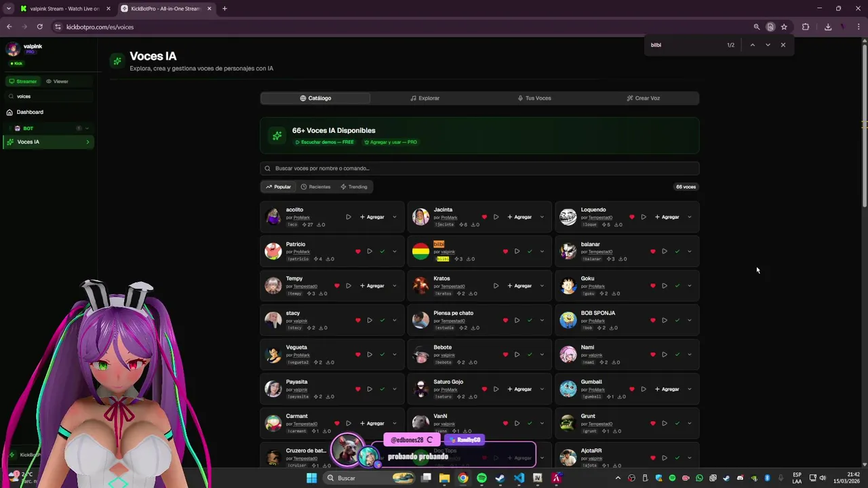Play the BOB SPONJA voice demo

(665, 320)
